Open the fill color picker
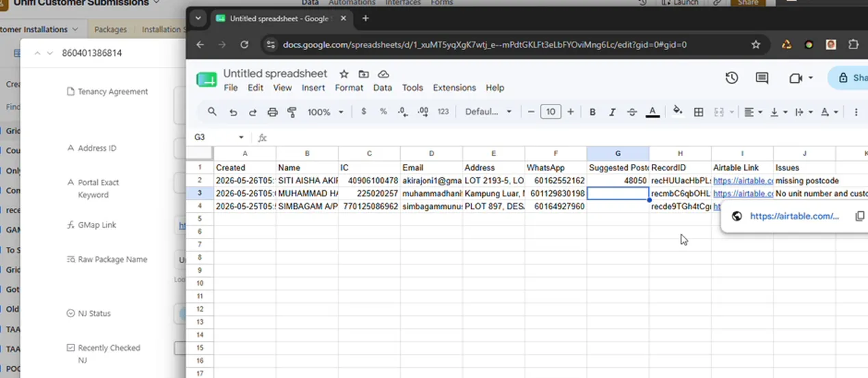 point(678,111)
